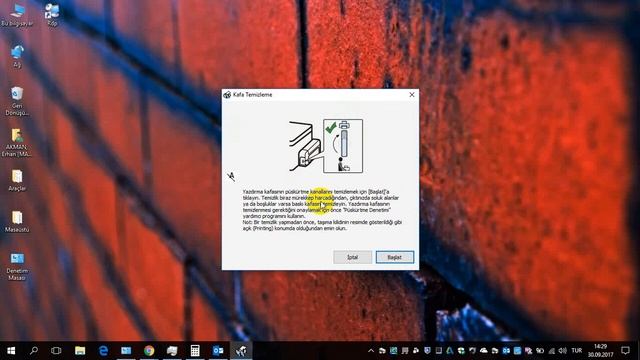This screenshot has width=640, height=360.
Task: Open the Windows Start menu
Action: click(11, 351)
